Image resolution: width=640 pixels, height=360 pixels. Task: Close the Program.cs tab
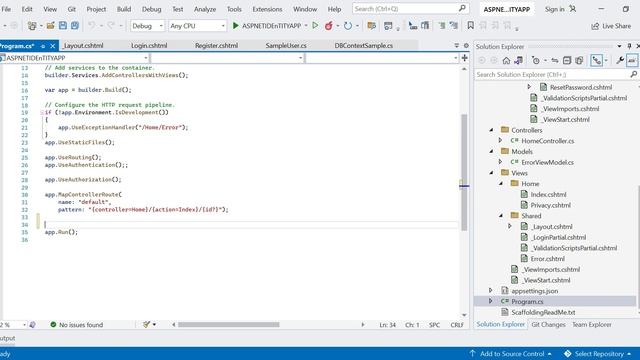(53, 46)
